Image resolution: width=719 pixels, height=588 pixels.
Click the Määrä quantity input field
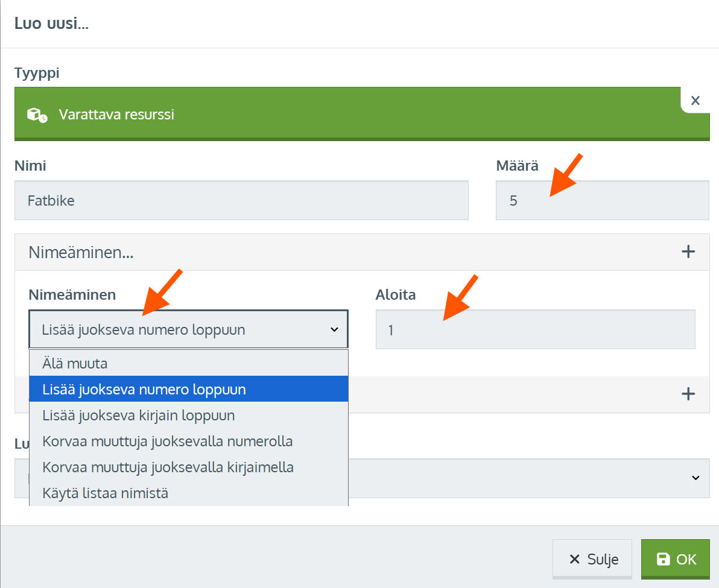click(601, 200)
